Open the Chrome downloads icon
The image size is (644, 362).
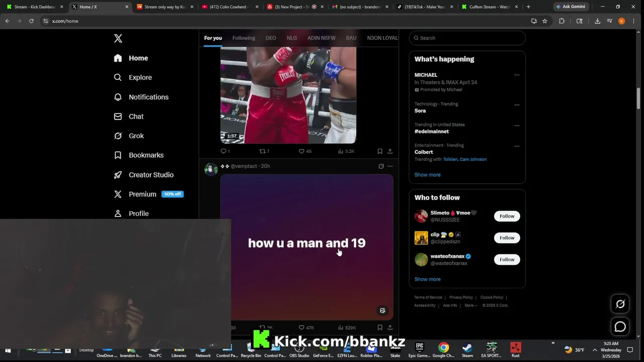click(x=597, y=21)
